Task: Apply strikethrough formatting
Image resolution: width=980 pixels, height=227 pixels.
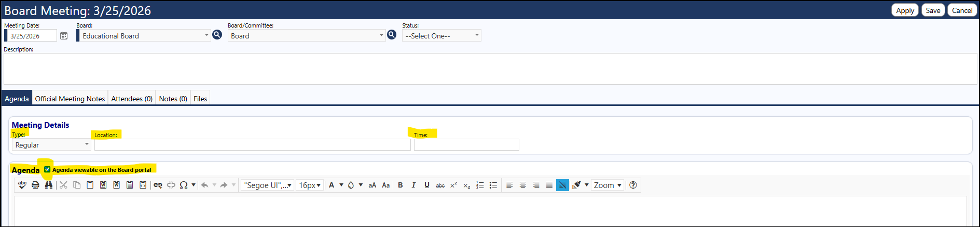Action: tap(440, 185)
